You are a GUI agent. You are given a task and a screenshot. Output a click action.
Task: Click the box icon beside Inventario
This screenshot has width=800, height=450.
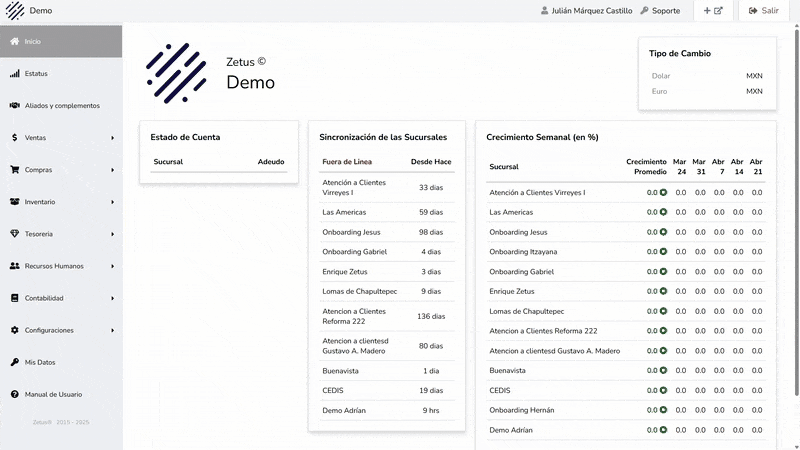14,202
